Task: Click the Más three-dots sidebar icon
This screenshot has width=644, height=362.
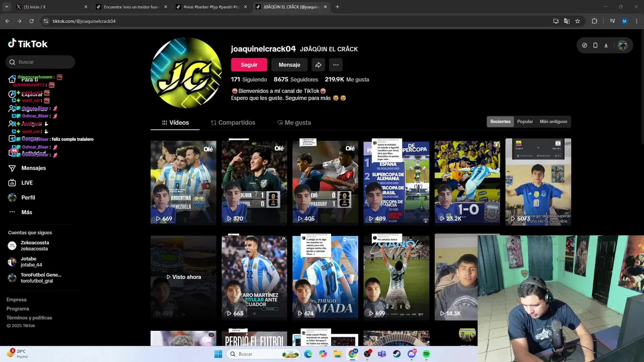Action: coord(12,212)
